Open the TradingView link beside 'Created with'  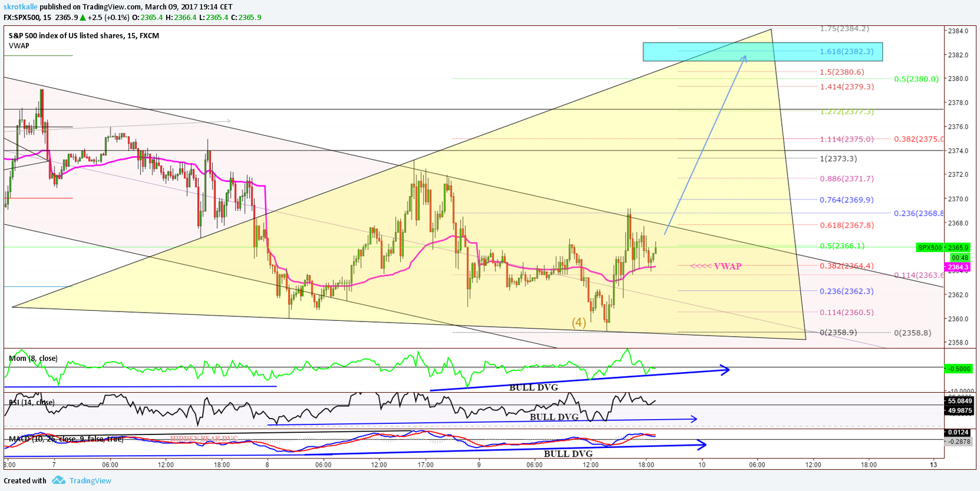tap(90, 480)
